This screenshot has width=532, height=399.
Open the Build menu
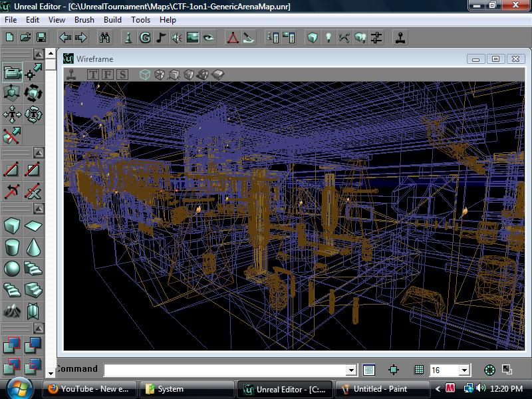click(112, 20)
